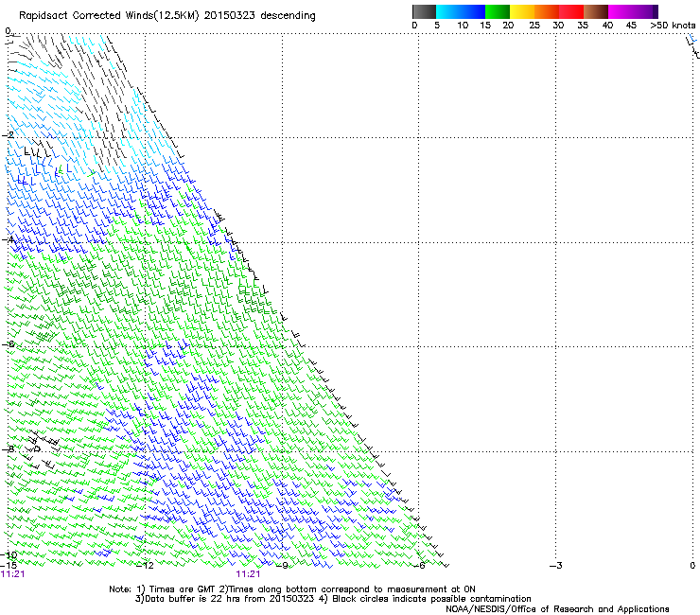Click the orange 25–30 knots color swatch
The height and width of the screenshot is (615, 700).
point(547,11)
